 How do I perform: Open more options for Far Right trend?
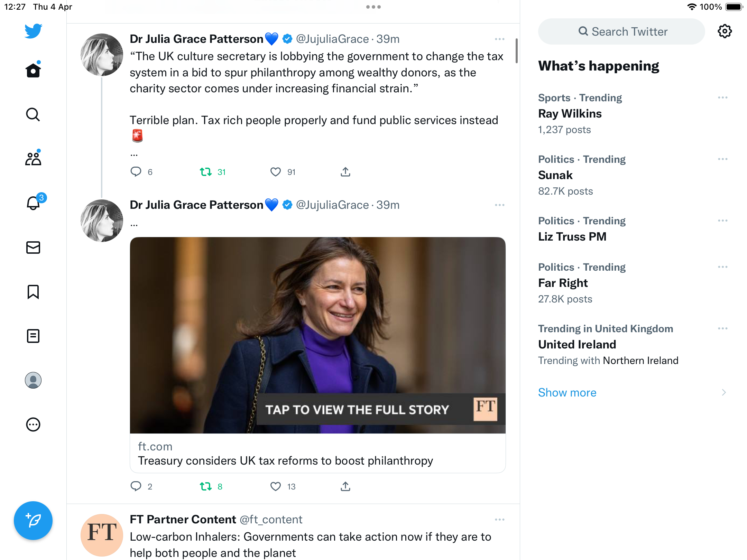723,267
